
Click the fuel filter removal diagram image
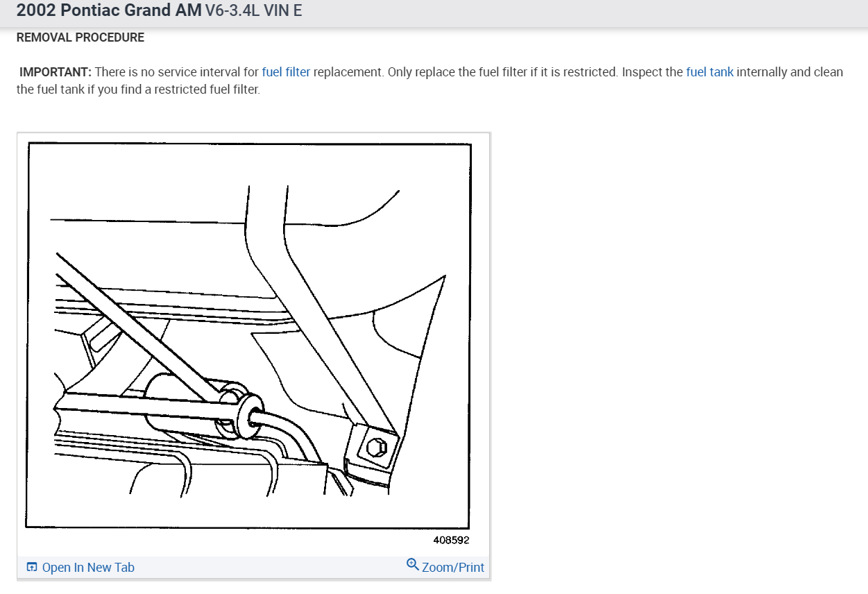[249, 335]
